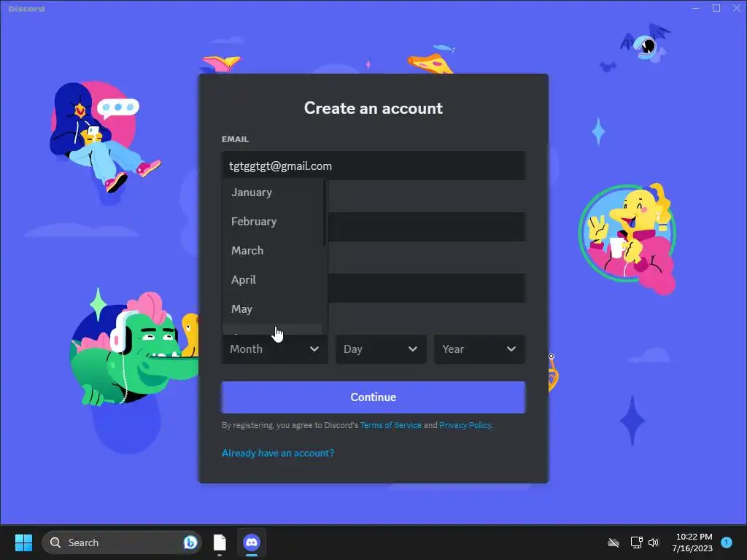The height and width of the screenshot is (560, 747).
Task: Open the volume tray icon
Action: click(x=653, y=542)
